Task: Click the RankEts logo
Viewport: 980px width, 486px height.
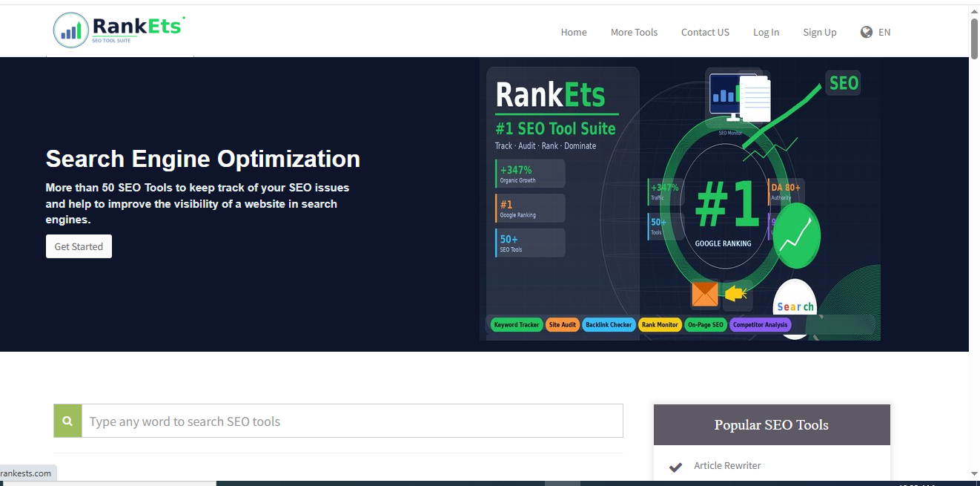Action: 119,30
